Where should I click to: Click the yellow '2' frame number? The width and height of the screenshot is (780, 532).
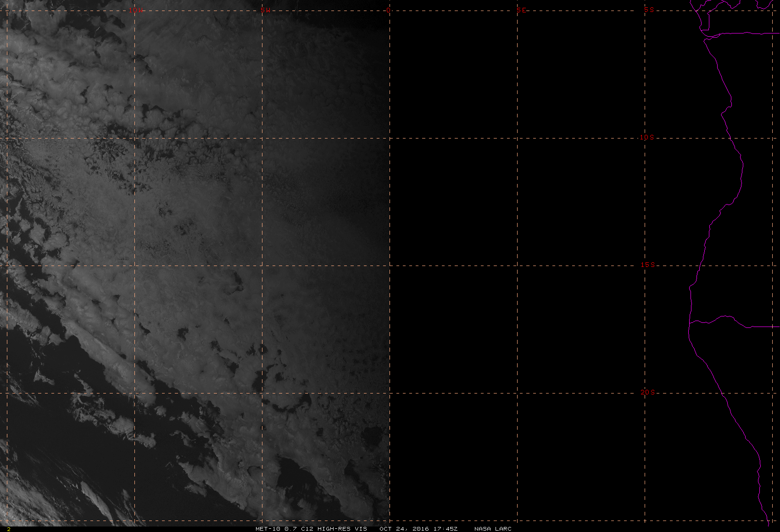pyautogui.click(x=8, y=529)
